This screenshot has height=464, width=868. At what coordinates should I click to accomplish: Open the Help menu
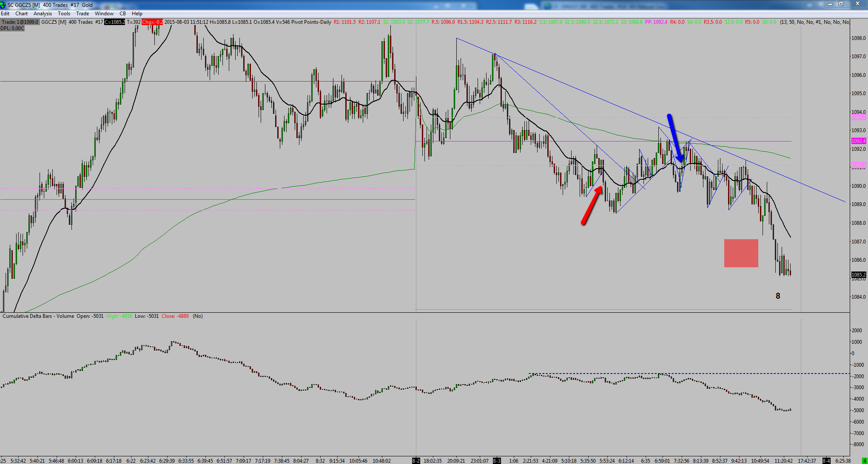[x=137, y=14]
